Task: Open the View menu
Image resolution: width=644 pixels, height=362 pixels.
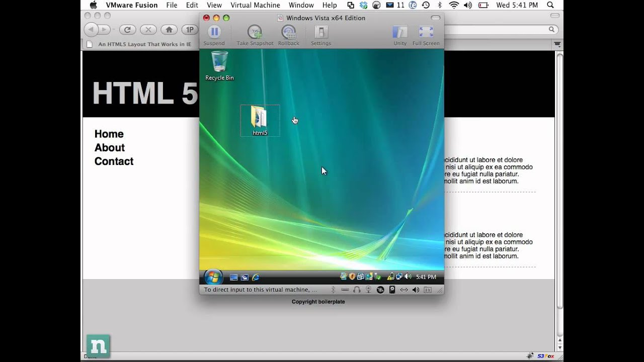Action: (x=214, y=5)
